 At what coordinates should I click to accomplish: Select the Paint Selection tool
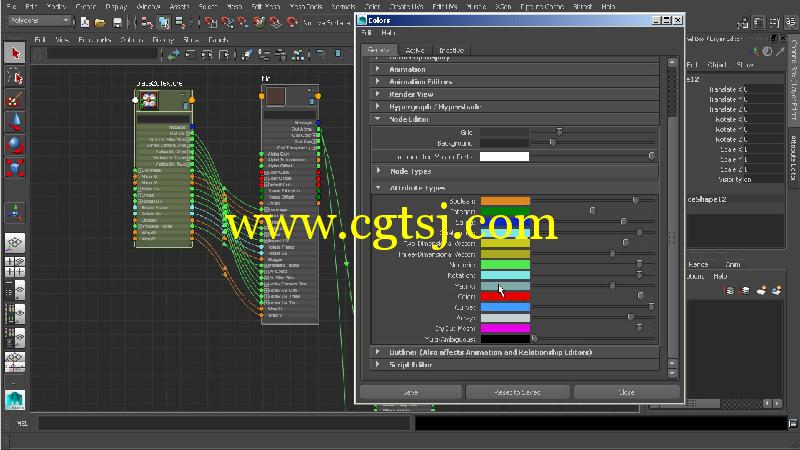[15, 99]
